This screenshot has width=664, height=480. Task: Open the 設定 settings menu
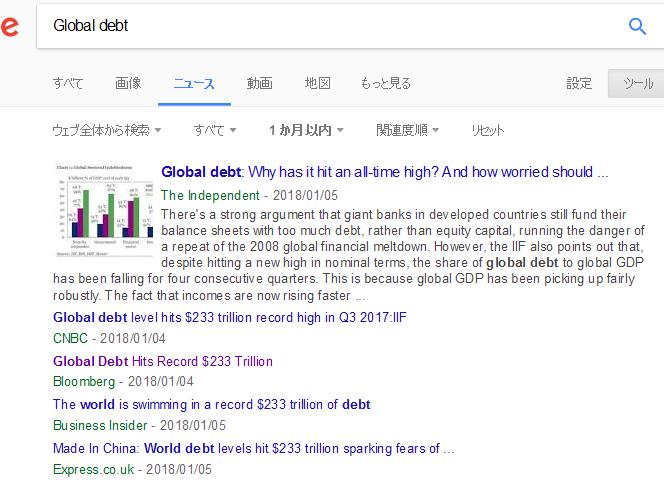pyautogui.click(x=579, y=83)
